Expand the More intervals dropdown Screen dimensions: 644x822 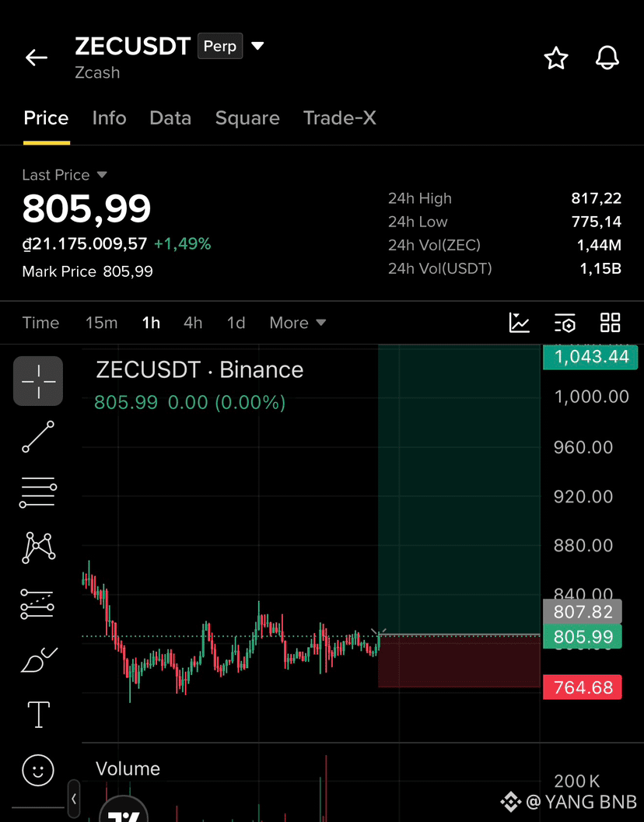click(x=298, y=323)
